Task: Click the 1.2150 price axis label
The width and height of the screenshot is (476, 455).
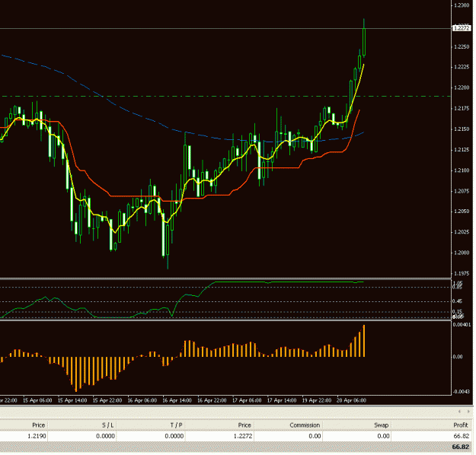Action: pos(462,129)
